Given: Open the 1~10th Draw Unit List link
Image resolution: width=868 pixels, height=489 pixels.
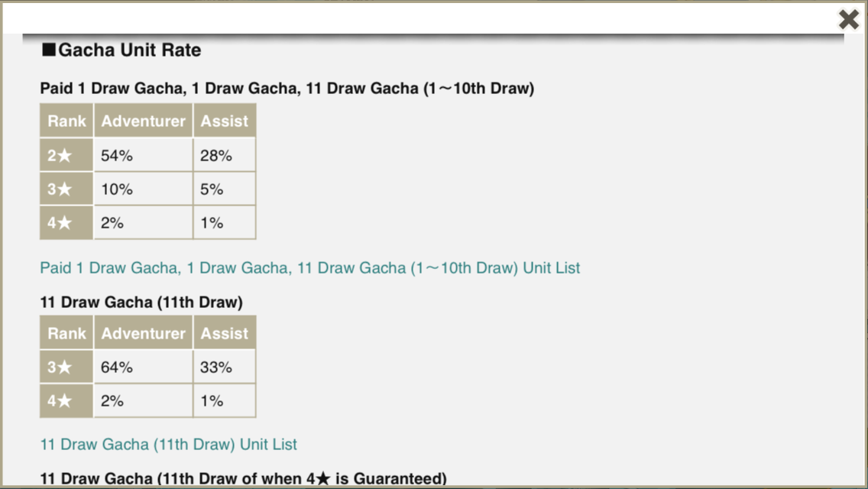Looking at the screenshot, I should coord(309,268).
